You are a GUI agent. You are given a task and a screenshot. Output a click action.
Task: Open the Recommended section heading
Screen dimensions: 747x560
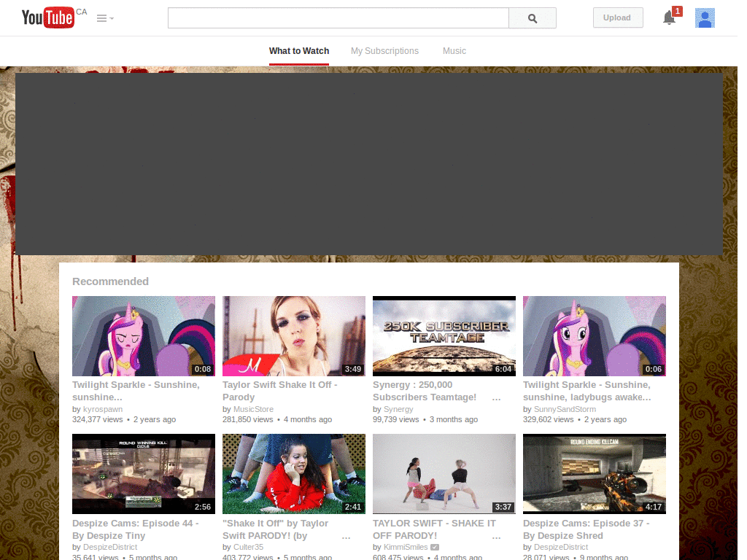(x=111, y=281)
